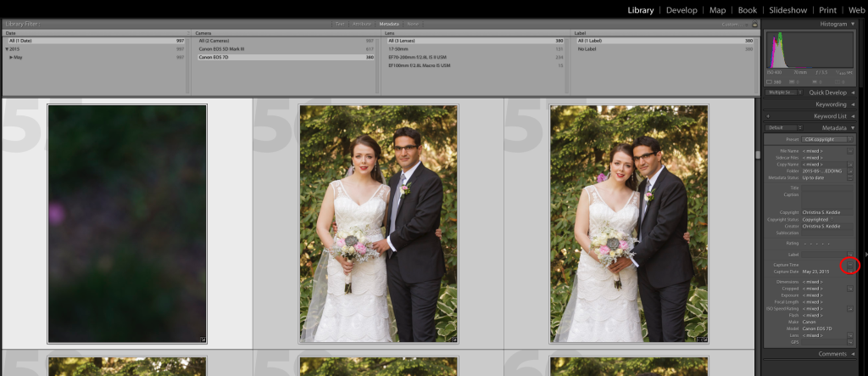Screen dimensions: 868x376
Task: Select the Text filter button
Action: (x=339, y=25)
